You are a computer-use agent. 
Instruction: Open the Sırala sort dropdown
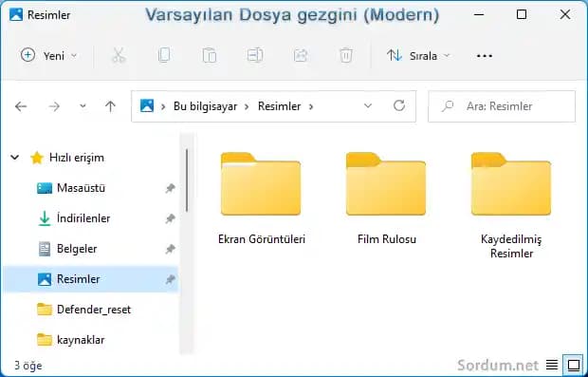click(x=418, y=56)
